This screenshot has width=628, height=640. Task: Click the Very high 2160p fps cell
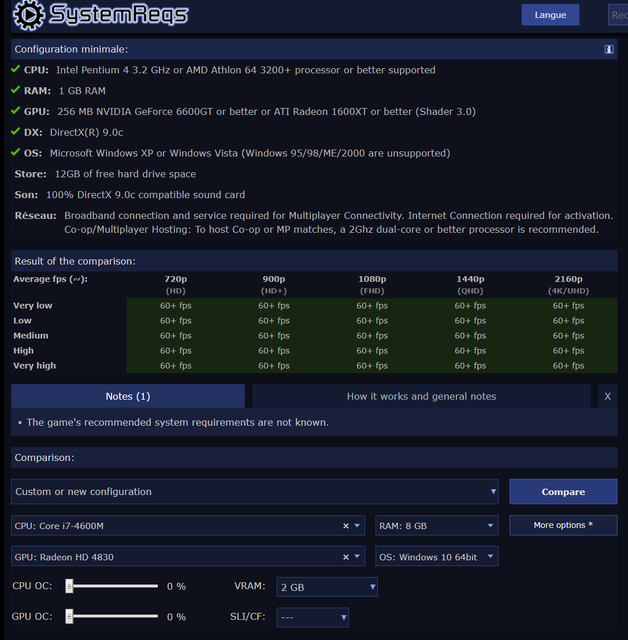click(568, 366)
